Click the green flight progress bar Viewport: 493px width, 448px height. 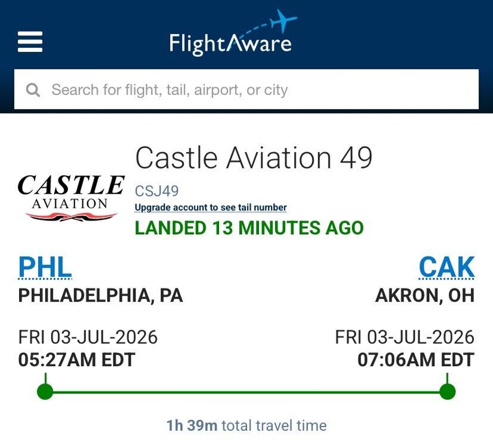pyautogui.click(x=246, y=392)
